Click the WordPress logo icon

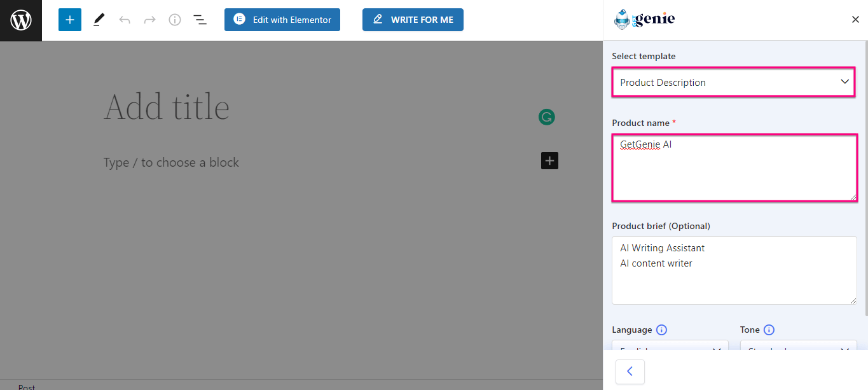[21, 20]
